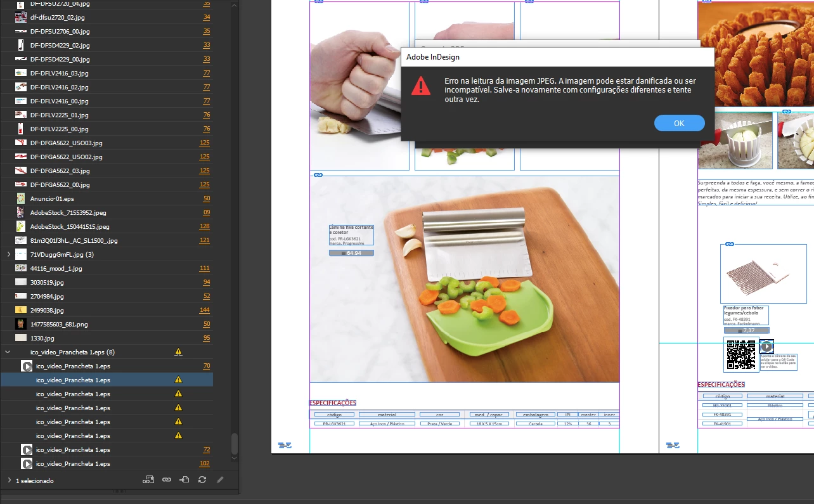Viewport: 814px width, 504px height.
Task: Select 81m3Q01f3hL._AC_SL1500_.jpg link row
Action: tap(107, 240)
